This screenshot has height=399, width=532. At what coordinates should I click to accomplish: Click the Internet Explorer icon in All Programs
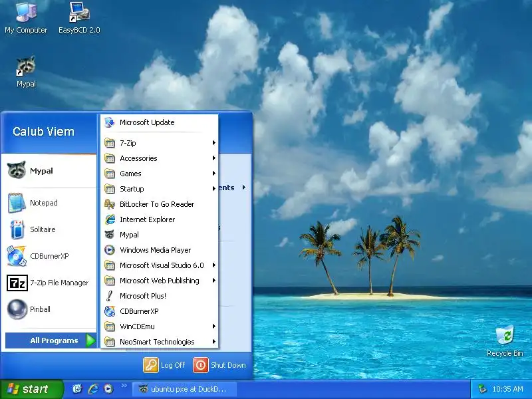pos(110,219)
